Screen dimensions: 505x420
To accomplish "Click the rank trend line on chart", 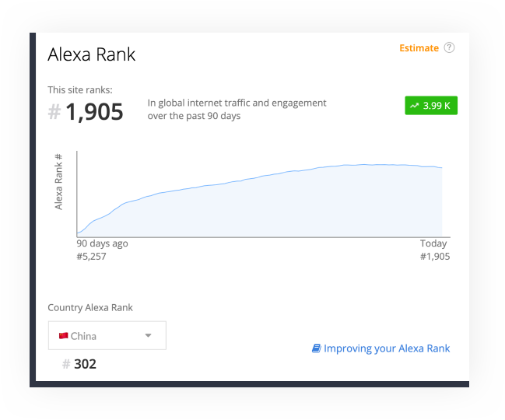I will (x=258, y=177).
